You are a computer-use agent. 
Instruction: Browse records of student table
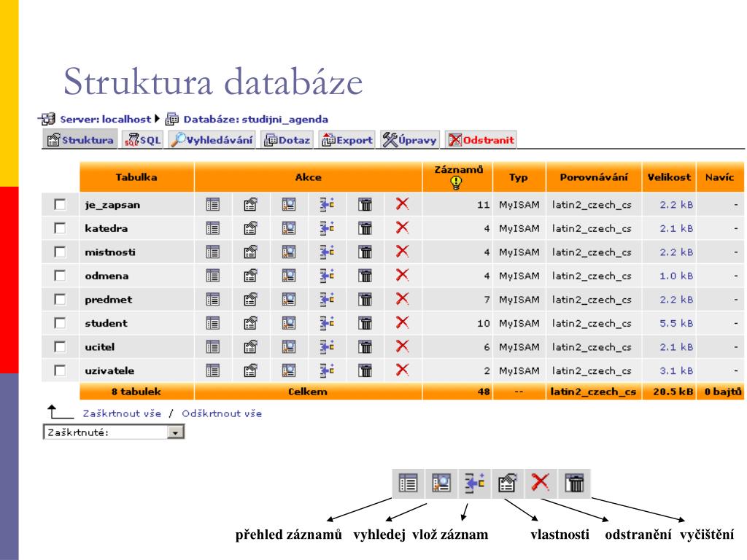(212, 323)
